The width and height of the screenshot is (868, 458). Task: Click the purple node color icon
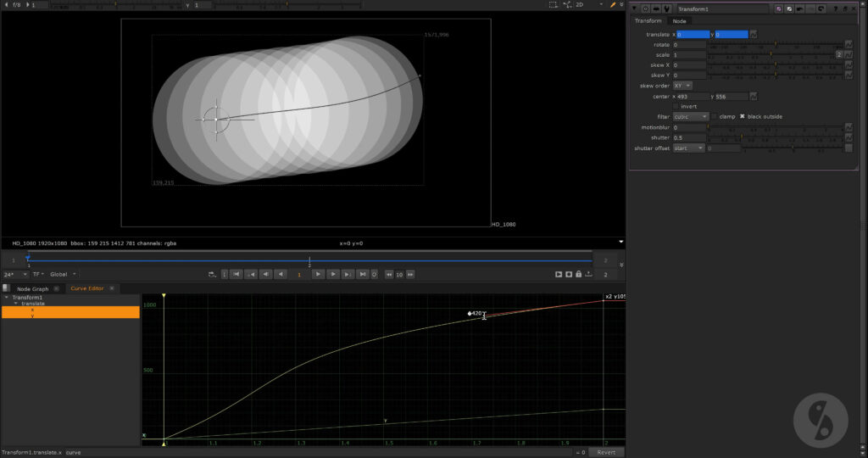click(778, 8)
